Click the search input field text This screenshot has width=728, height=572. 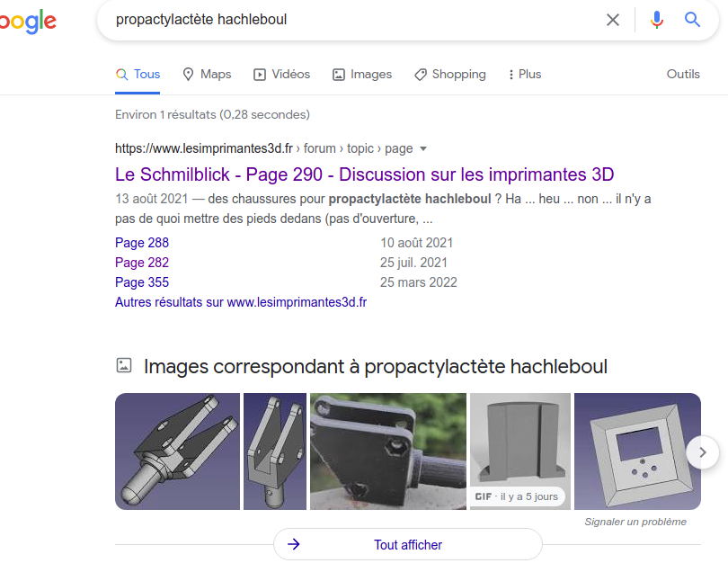point(201,20)
